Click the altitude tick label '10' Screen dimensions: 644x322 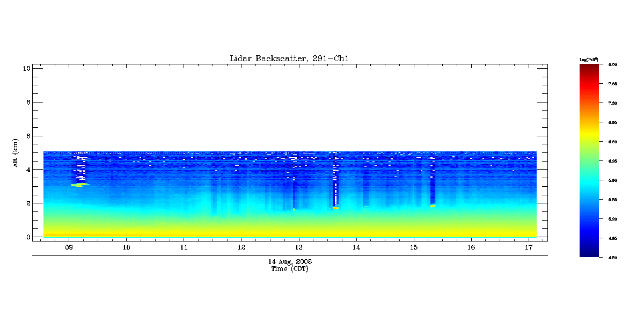tap(25, 68)
